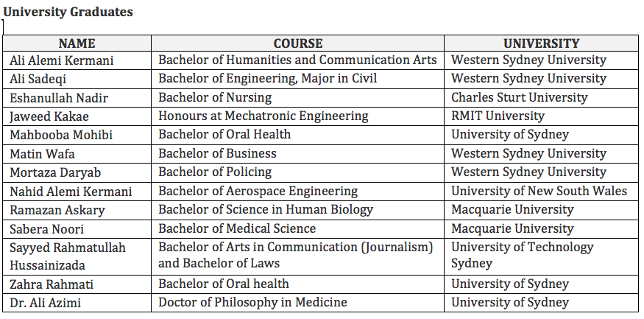Click the name Sayyed Rahmatullah Hussainizada

[68, 256]
